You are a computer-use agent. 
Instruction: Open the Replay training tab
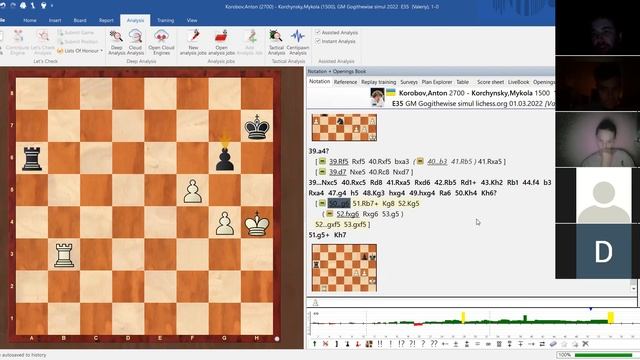pyautogui.click(x=378, y=82)
